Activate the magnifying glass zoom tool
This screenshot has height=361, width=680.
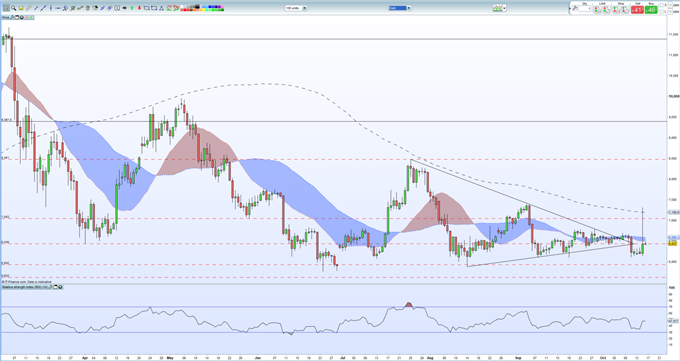point(14,8)
